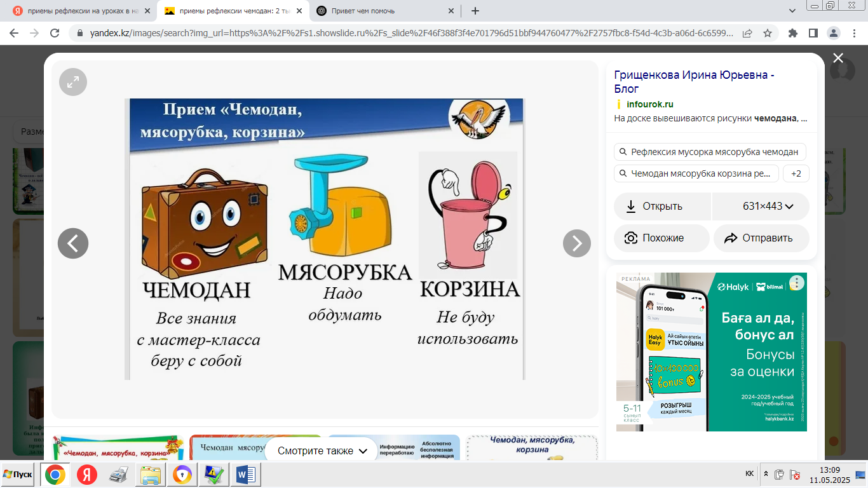Switch to 'приемы рефлексии на уроках' tab
868x488 pixels.
(83, 11)
